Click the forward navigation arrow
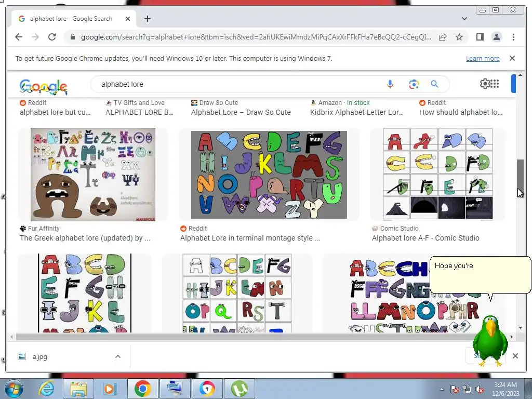The image size is (532, 399). point(35,37)
